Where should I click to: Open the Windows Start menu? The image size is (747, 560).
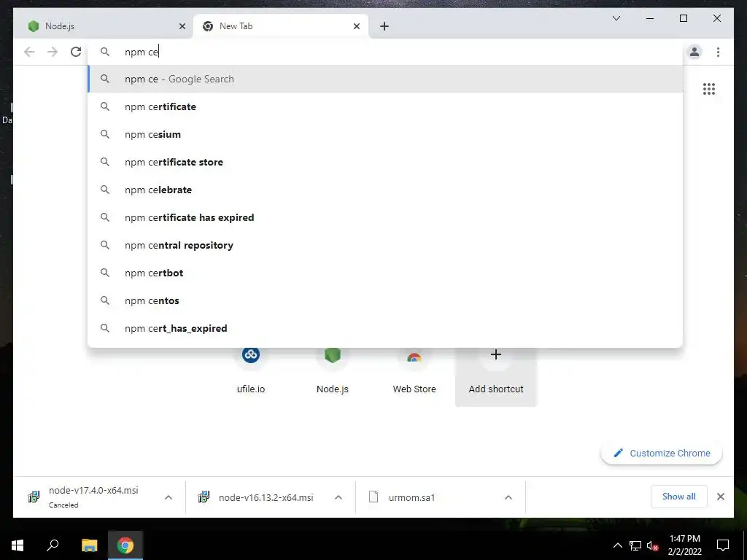pyautogui.click(x=18, y=545)
